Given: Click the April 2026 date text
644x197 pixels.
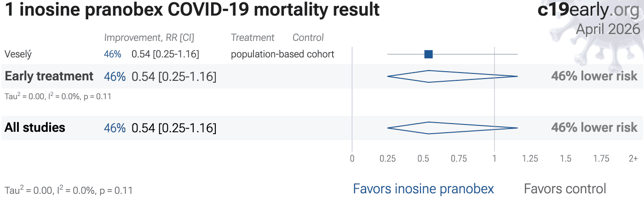Looking at the screenshot, I should [x=608, y=29].
